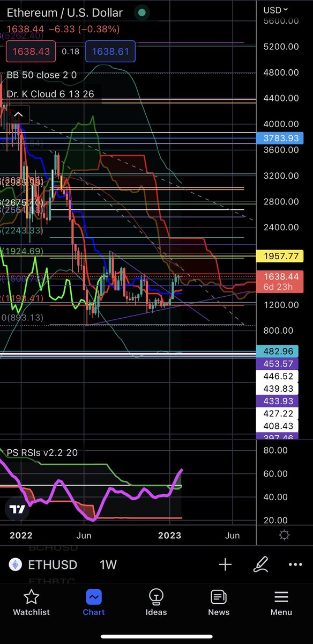Switch to the Watchlist tab
Image resolution: width=313 pixels, height=644 pixels.
coord(31,603)
